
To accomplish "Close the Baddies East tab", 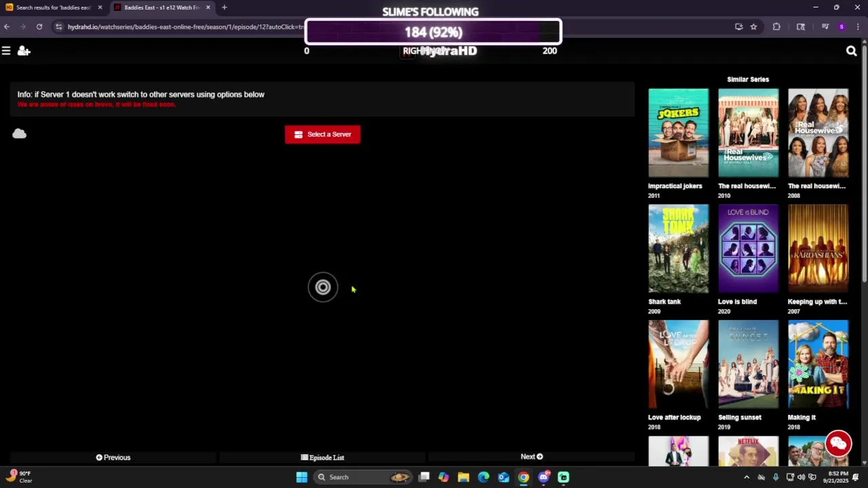I will [208, 7].
